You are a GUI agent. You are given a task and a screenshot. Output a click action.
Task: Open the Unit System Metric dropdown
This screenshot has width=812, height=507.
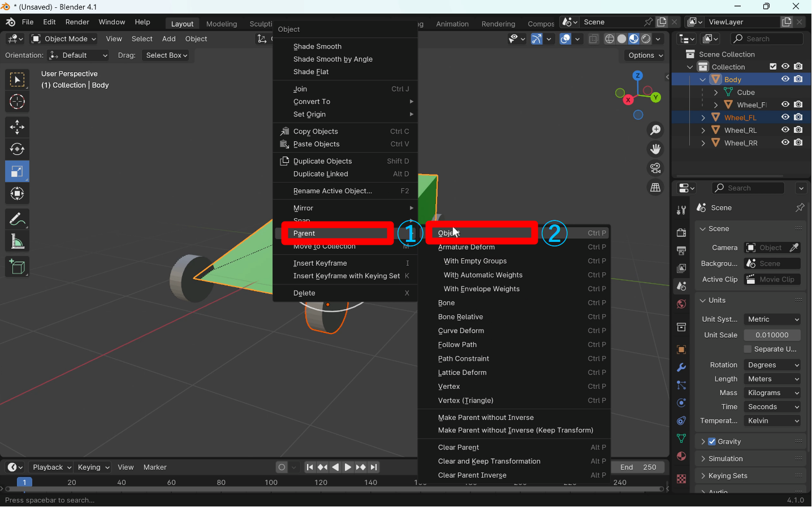click(772, 319)
